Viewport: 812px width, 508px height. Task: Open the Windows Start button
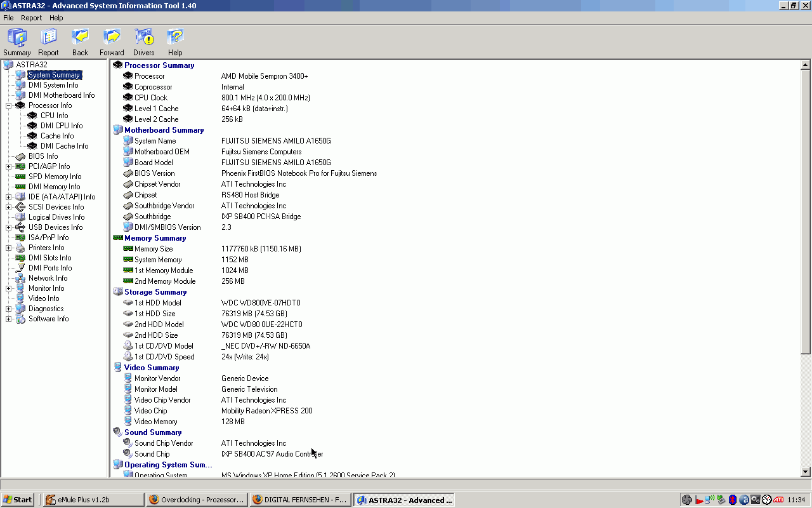click(18, 500)
